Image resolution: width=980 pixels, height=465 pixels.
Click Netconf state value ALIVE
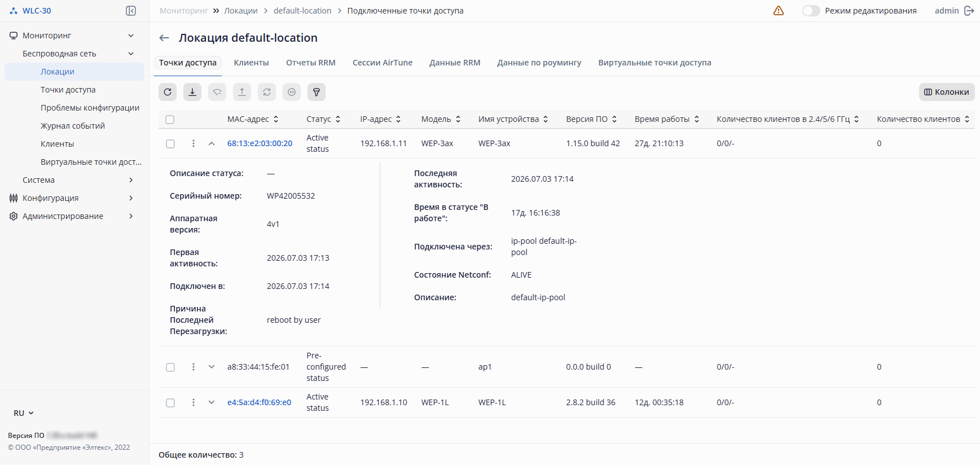pos(521,275)
